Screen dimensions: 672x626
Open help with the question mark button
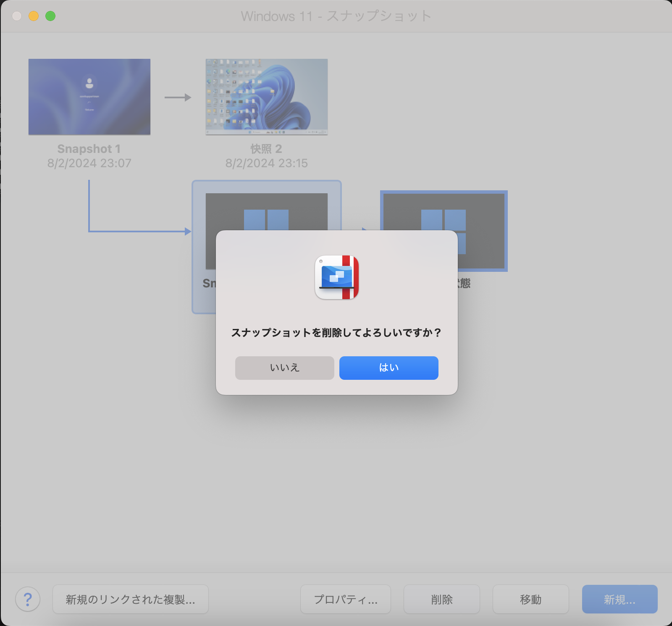click(x=28, y=599)
